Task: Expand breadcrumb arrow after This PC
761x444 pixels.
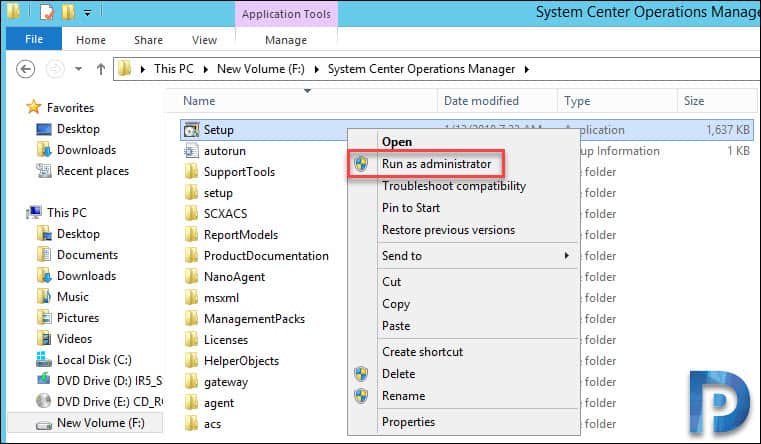Action: [x=205, y=69]
